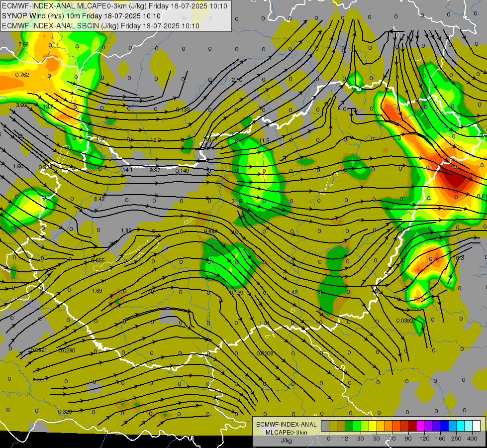
Task: Click the 0.323 map value
Action: coord(65,412)
